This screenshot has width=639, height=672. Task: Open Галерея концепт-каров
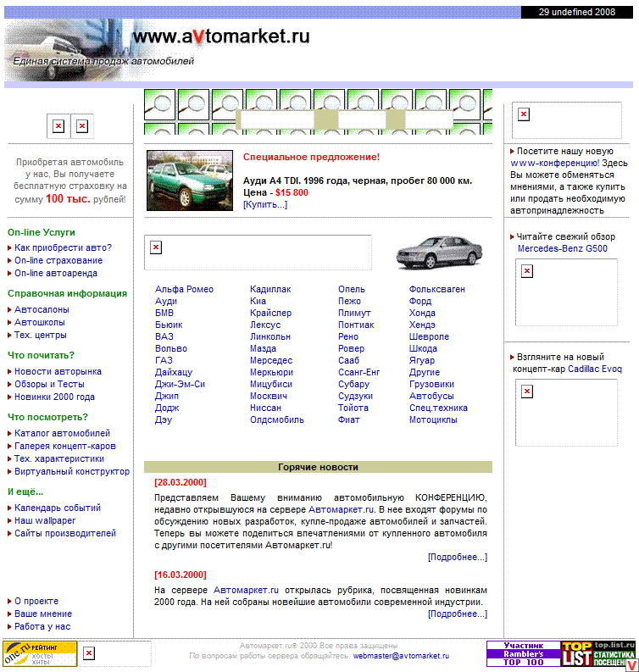(65, 446)
